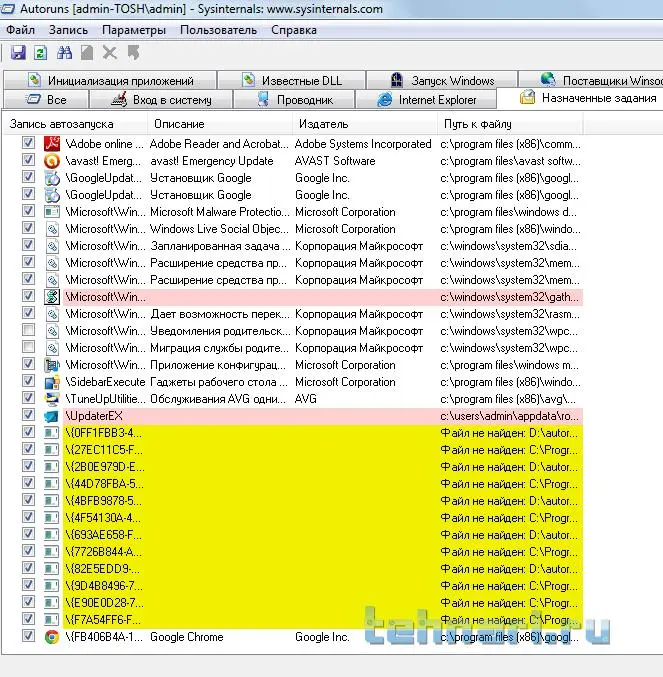Switch to the Известные DLL tab
Viewport: 663px width, 677px height.
[x=292, y=80]
